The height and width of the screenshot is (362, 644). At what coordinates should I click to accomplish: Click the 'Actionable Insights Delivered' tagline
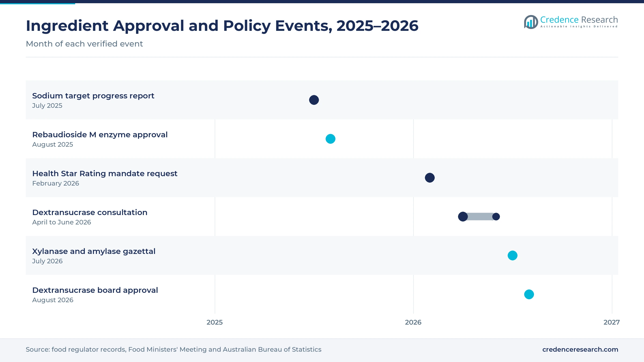pos(579,27)
